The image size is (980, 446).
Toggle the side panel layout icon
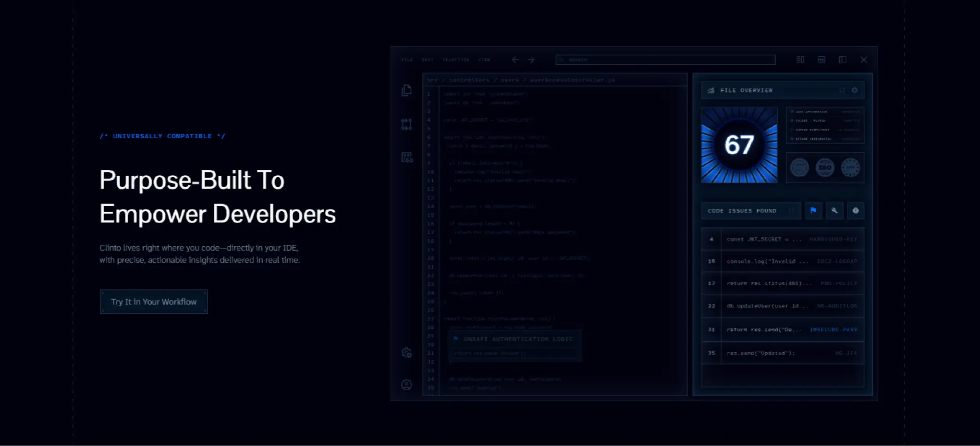pos(843,60)
